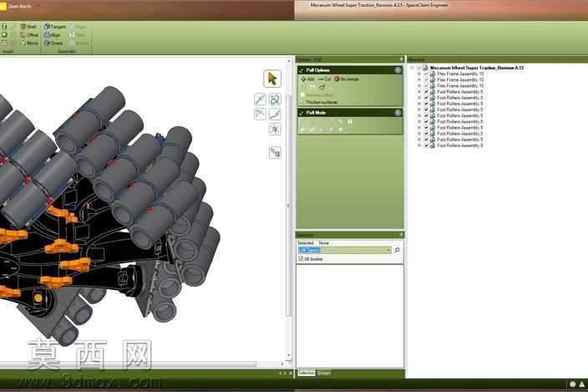Screen dimensions: 588x392
Task: Switch to the Selection tab
Action: pos(307,373)
